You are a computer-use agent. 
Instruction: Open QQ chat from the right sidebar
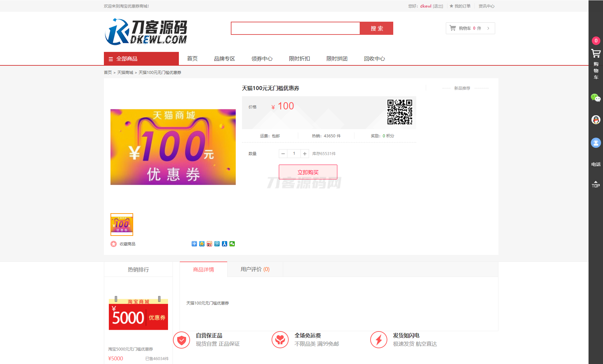[x=596, y=120]
